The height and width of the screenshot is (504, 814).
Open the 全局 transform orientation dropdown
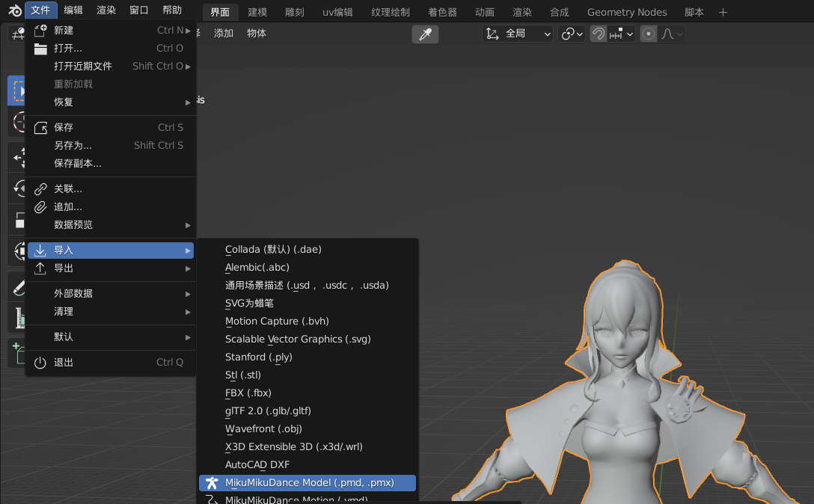pyautogui.click(x=518, y=34)
